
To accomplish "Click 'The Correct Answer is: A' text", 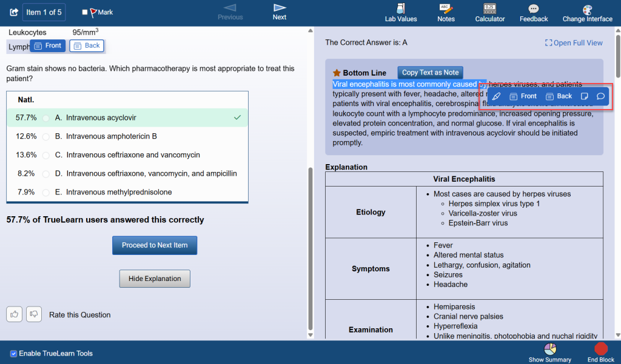I will [366, 42].
